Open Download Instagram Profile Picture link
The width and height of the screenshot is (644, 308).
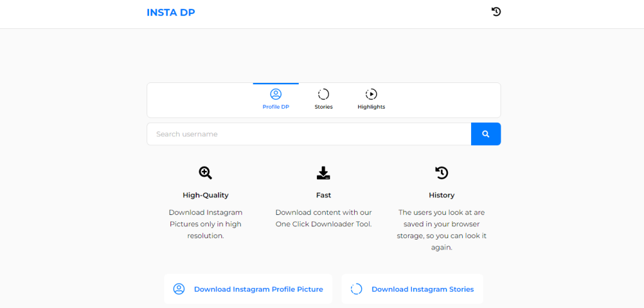coord(248,289)
